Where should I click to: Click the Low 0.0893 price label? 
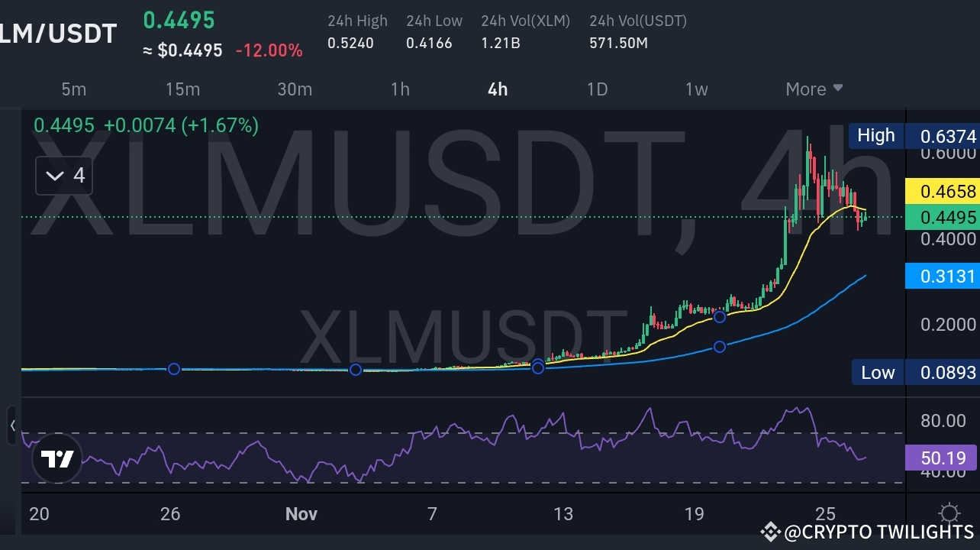click(x=949, y=373)
